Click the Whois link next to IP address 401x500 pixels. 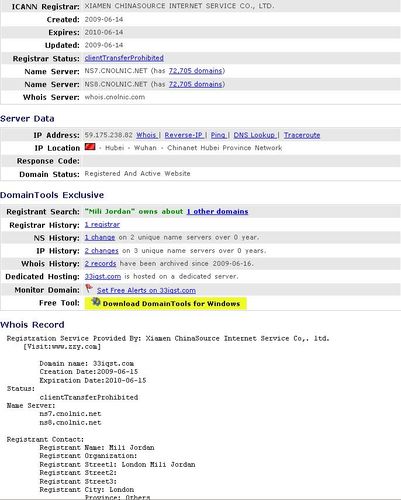146,135
